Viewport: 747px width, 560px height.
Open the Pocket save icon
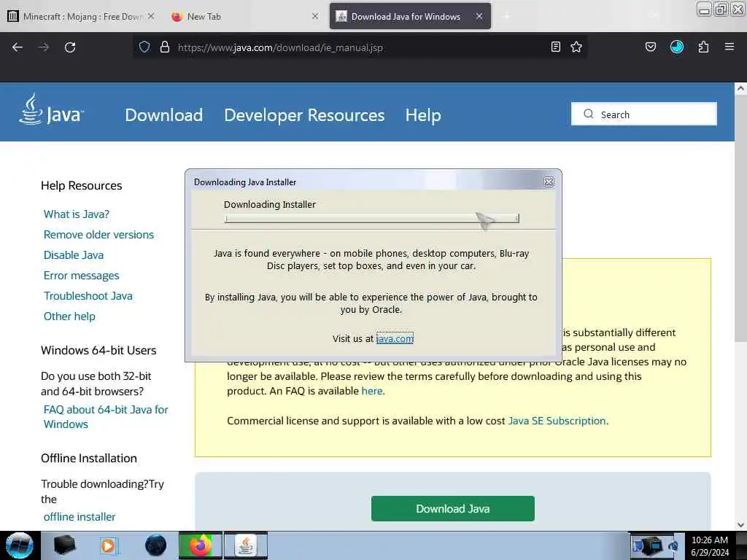651,47
